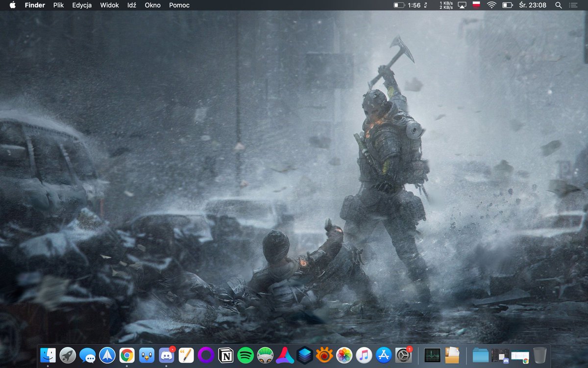
Task: Open iTunes music app in Dock
Action: [364, 355]
